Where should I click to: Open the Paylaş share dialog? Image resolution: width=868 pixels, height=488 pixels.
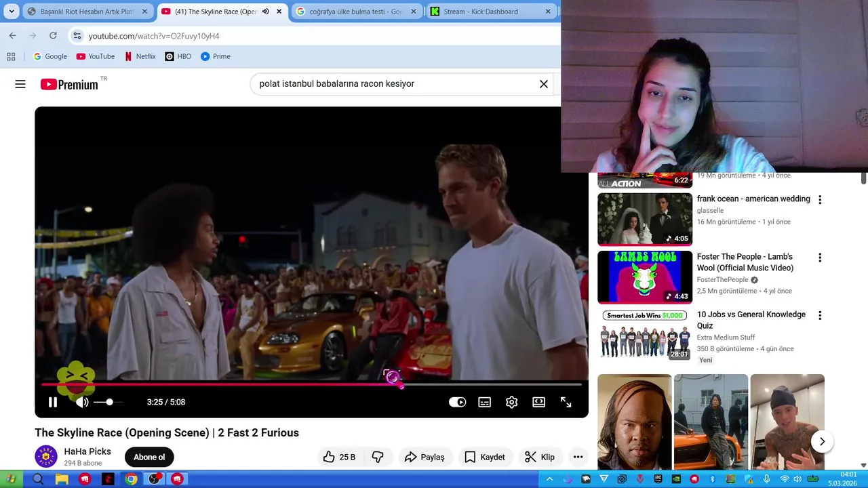click(x=425, y=457)
